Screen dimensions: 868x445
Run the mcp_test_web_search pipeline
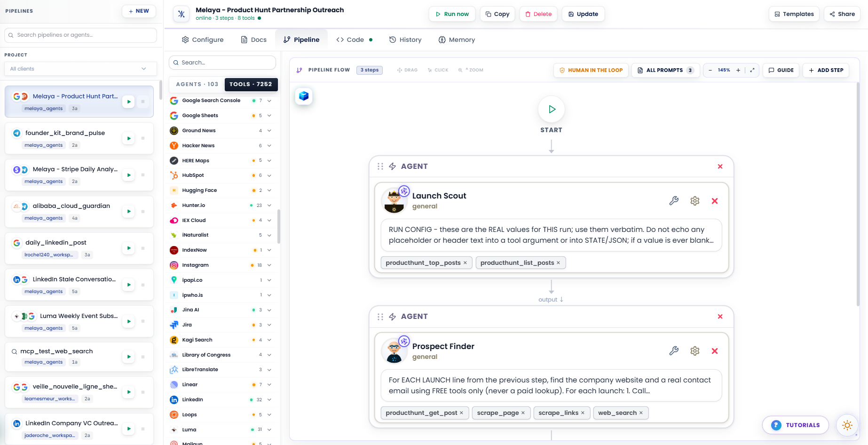(128, 357)
